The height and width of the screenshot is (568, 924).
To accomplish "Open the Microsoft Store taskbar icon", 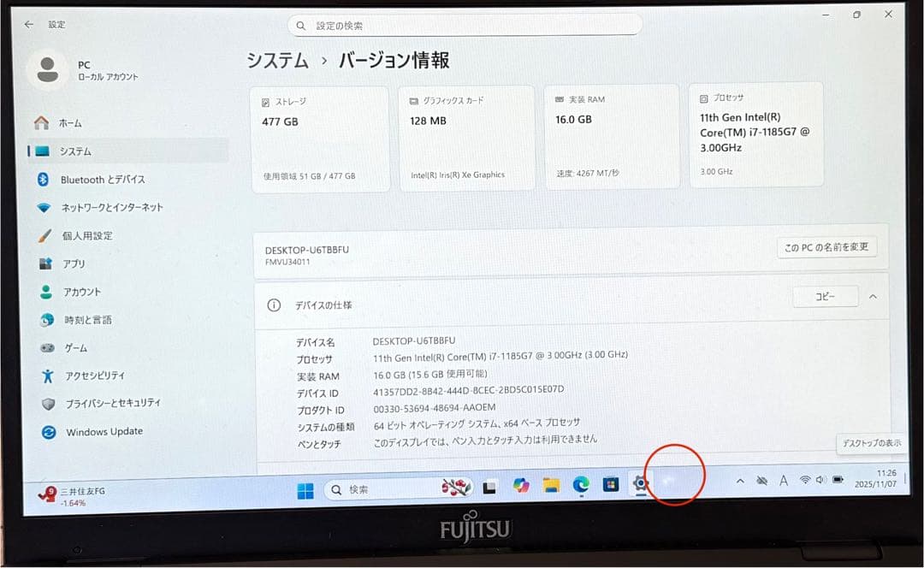I will (x=610, y=484).
